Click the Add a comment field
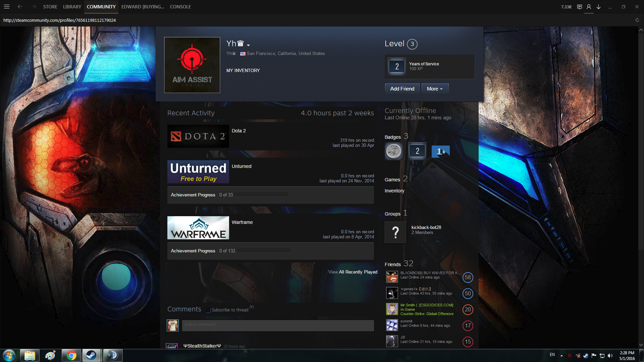 pos(278,325)
